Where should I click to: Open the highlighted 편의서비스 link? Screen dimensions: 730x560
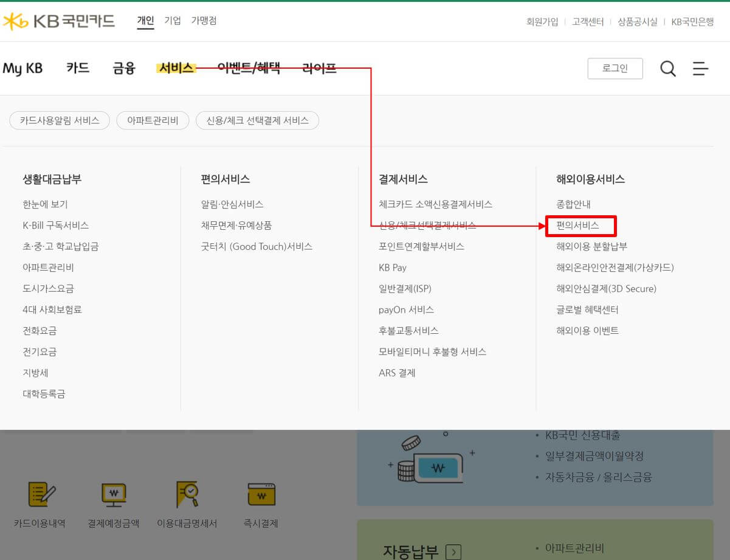(x=580, y=226)
